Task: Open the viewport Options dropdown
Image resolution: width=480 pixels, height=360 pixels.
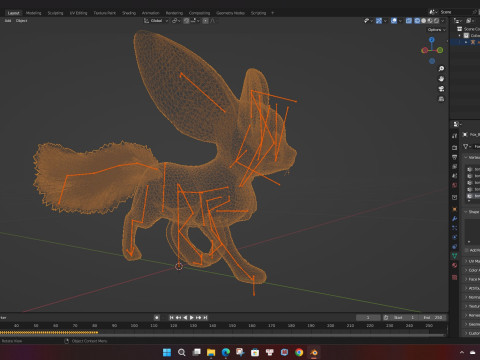Action: tap(436, 30)
